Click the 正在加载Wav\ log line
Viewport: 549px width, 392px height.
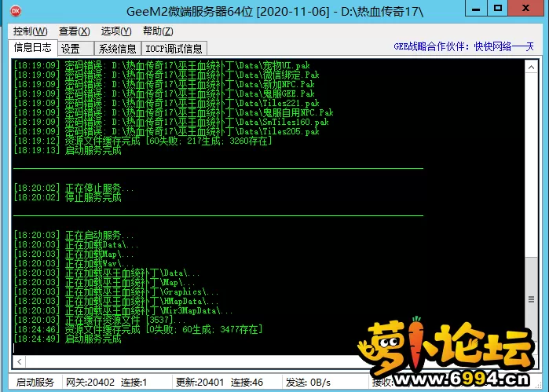tap(74, 263)
